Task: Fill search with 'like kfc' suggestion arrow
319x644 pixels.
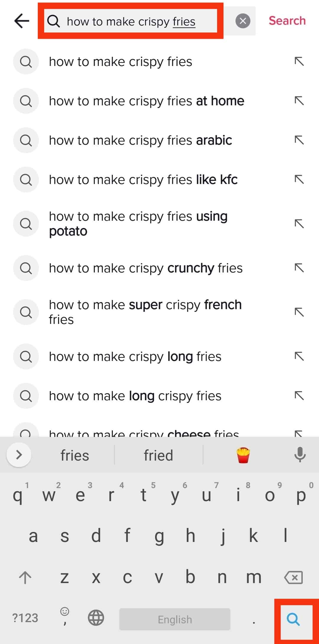Action: pyautogui.click(x=299, y=180)
